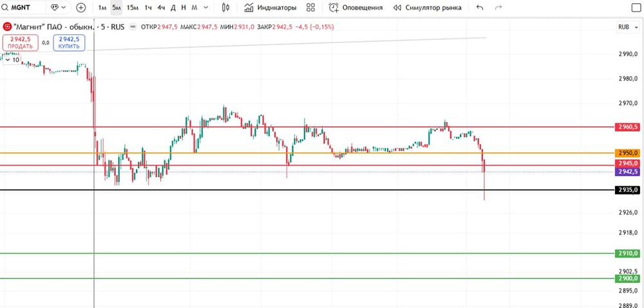Create alert via Оповещения

coord(355,7)
